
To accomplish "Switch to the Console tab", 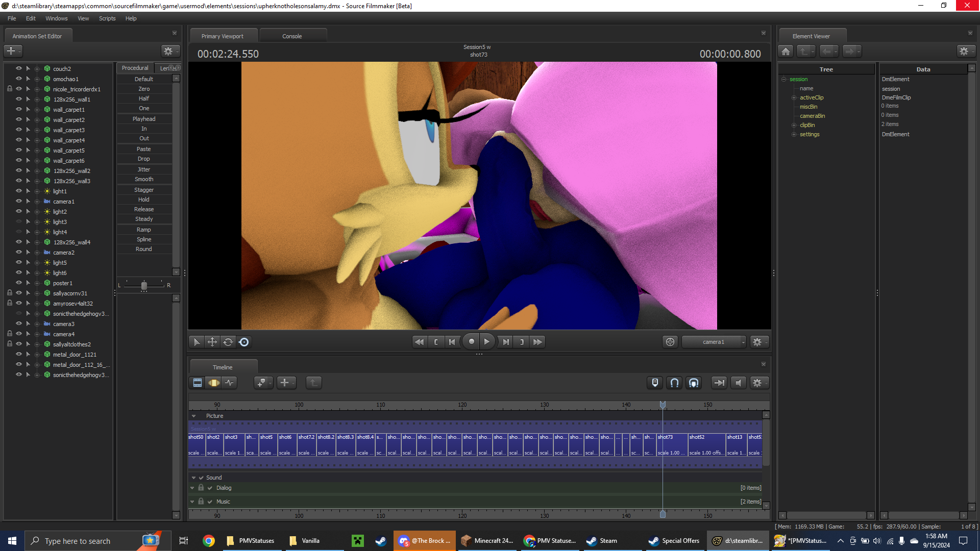I will click(x=292, y=36).
